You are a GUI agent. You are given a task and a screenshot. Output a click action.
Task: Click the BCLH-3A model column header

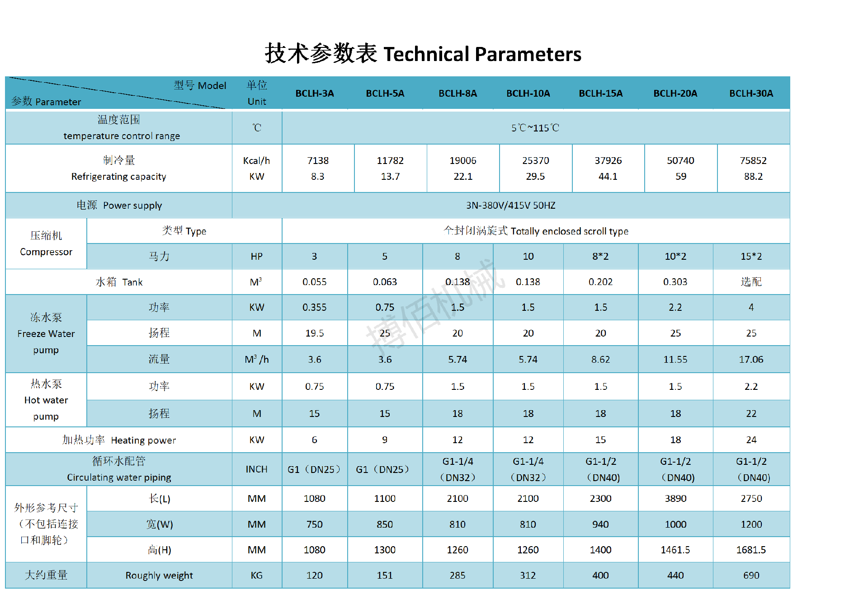pyautogui.click(x=315, y=94)
